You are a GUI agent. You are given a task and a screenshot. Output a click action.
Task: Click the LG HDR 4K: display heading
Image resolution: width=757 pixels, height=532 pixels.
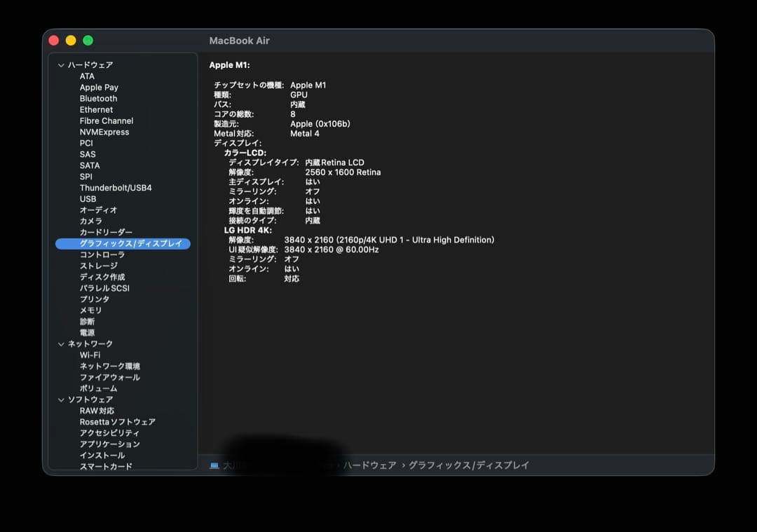coord(247,231)
